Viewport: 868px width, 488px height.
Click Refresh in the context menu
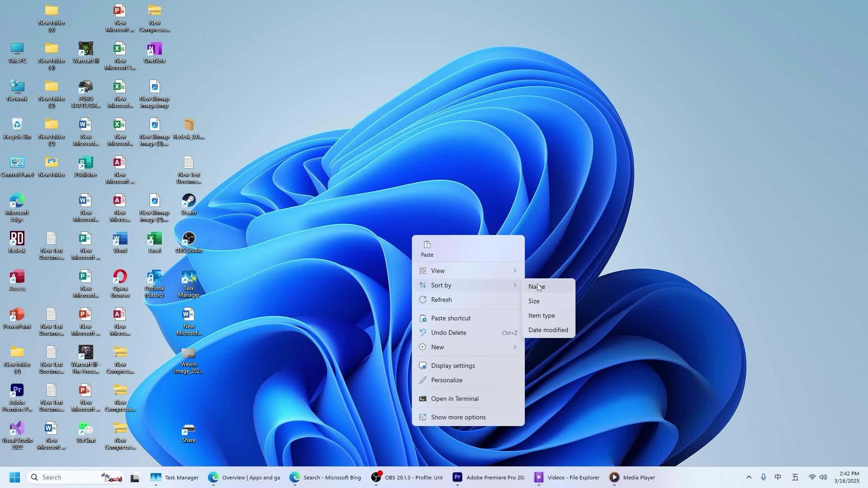(x=441, y=300)
